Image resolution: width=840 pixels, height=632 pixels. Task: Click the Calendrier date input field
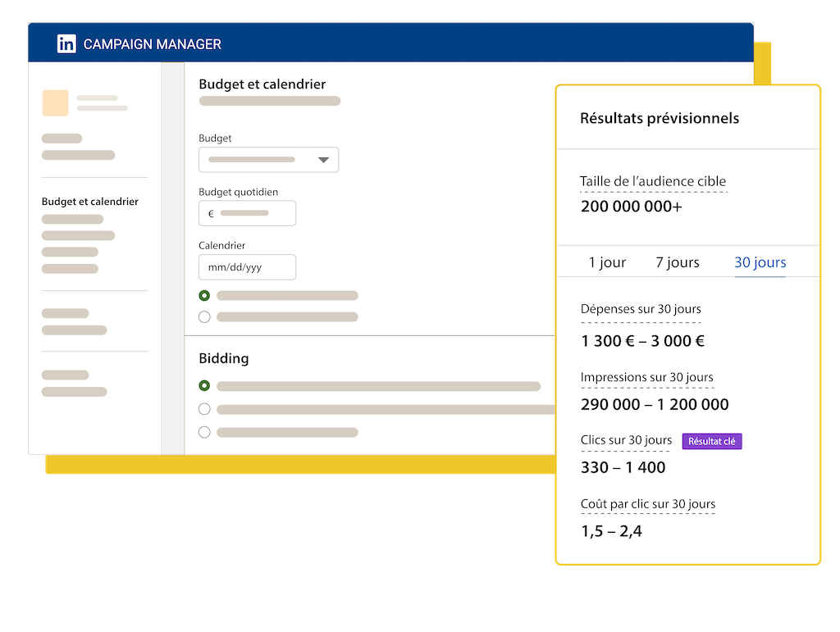point(247,267)
